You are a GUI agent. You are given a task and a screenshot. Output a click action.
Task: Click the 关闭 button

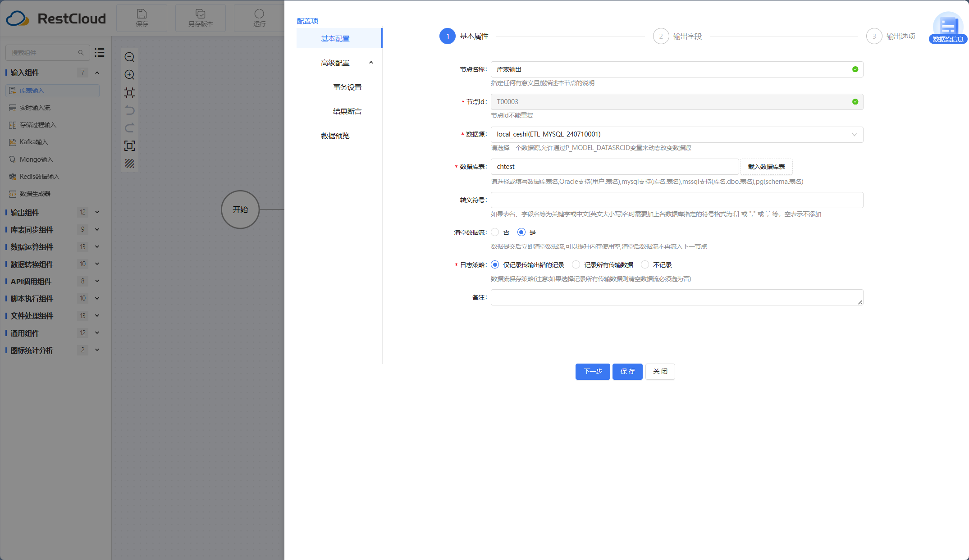(660, 372)
